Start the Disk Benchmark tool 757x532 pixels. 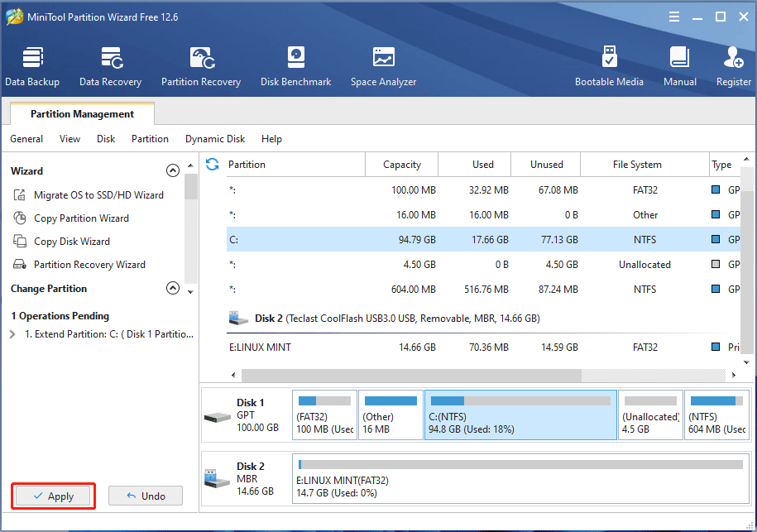pos(296,67)
